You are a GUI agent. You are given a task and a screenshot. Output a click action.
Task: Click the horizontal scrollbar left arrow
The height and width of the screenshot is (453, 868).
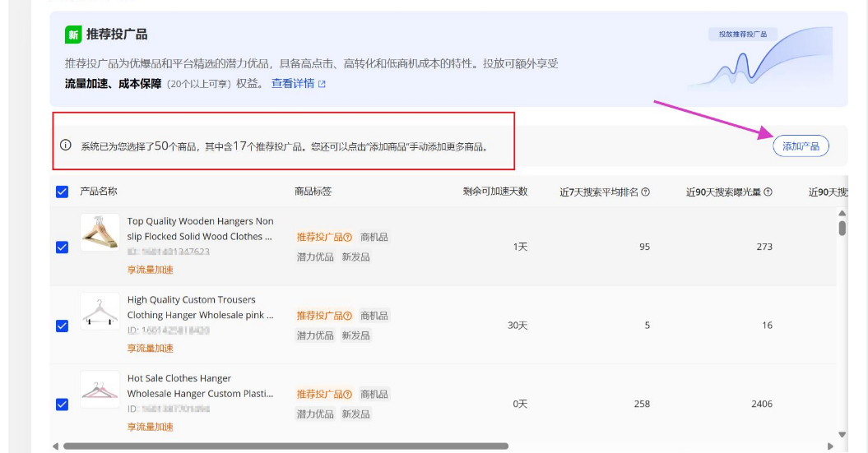(55, 446)
